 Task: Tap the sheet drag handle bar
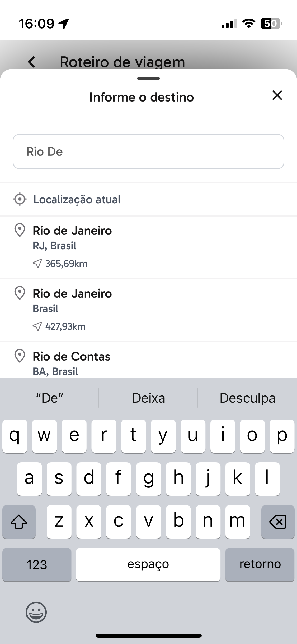148,79
